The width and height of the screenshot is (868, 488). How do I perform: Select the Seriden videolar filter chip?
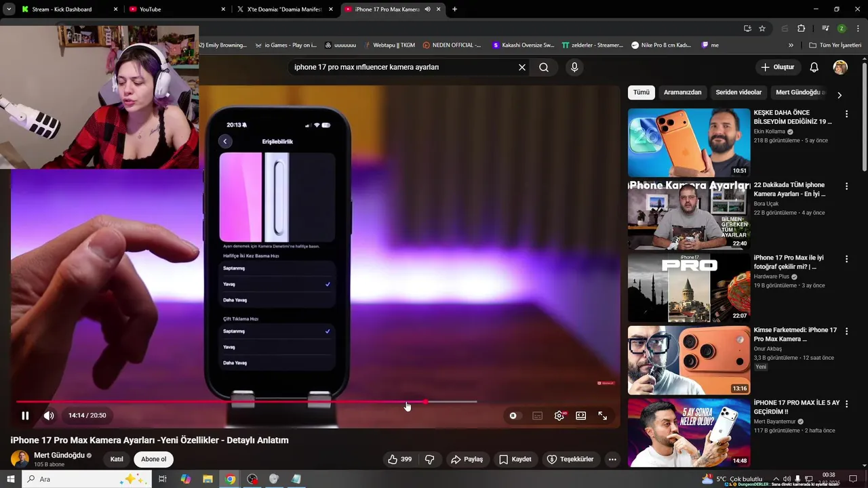point(738,92)
